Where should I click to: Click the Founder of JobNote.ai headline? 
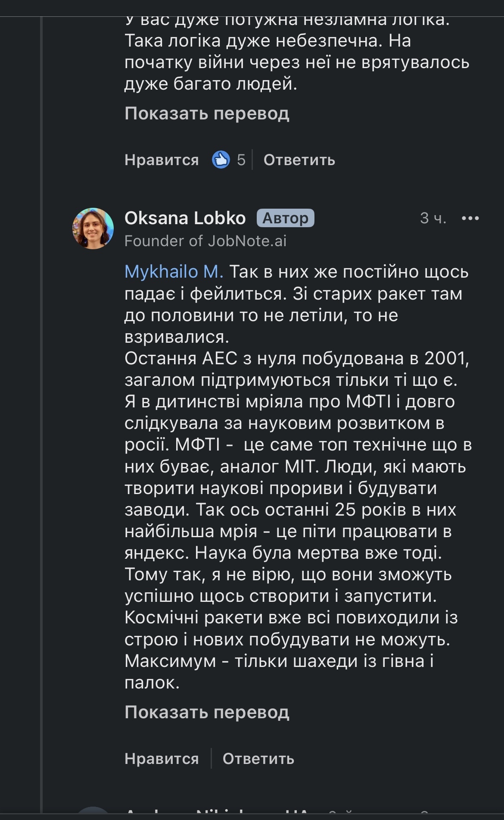point(205,241)
